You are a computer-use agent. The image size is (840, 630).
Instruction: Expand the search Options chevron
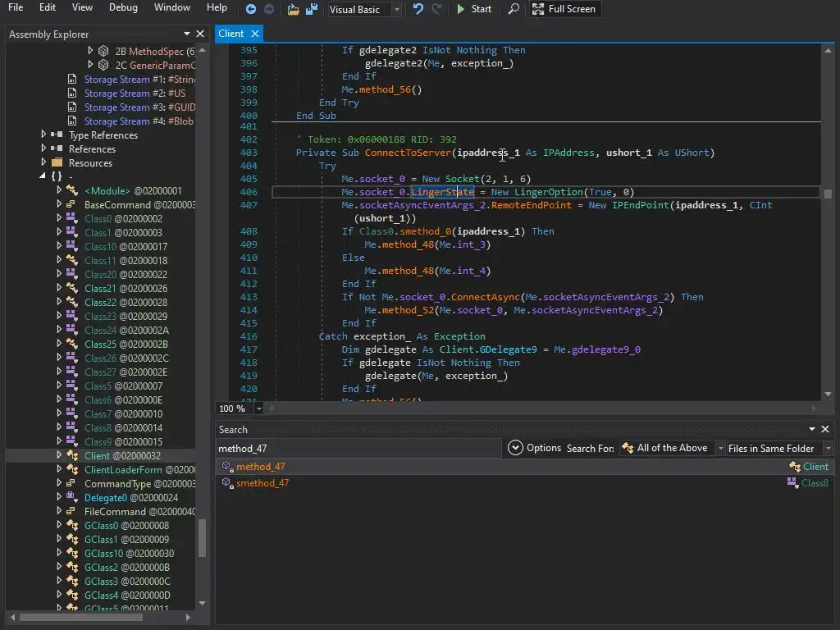click(515, 448)
